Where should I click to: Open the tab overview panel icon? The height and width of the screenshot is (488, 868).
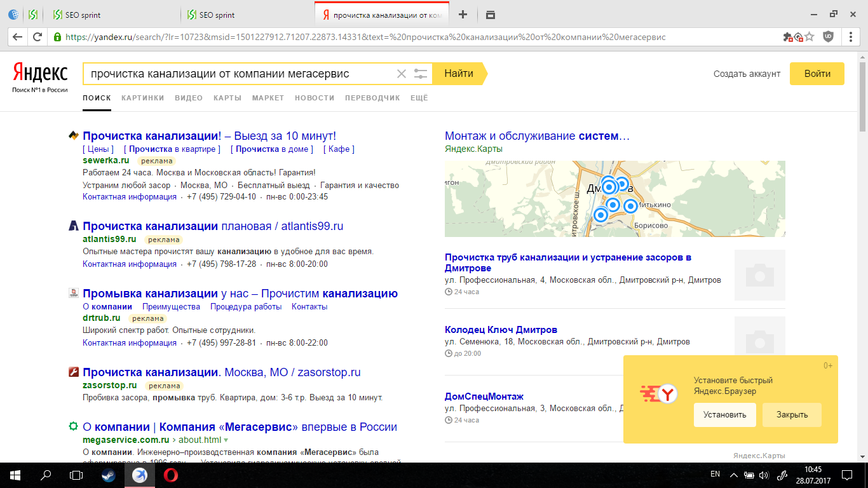tap(490, 15)
